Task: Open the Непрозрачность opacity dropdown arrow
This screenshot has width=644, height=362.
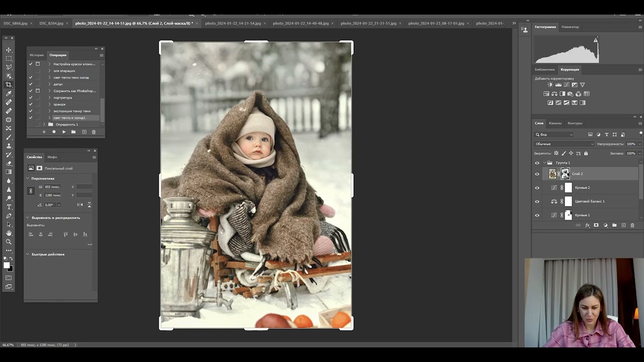Action: click(639, 144)
